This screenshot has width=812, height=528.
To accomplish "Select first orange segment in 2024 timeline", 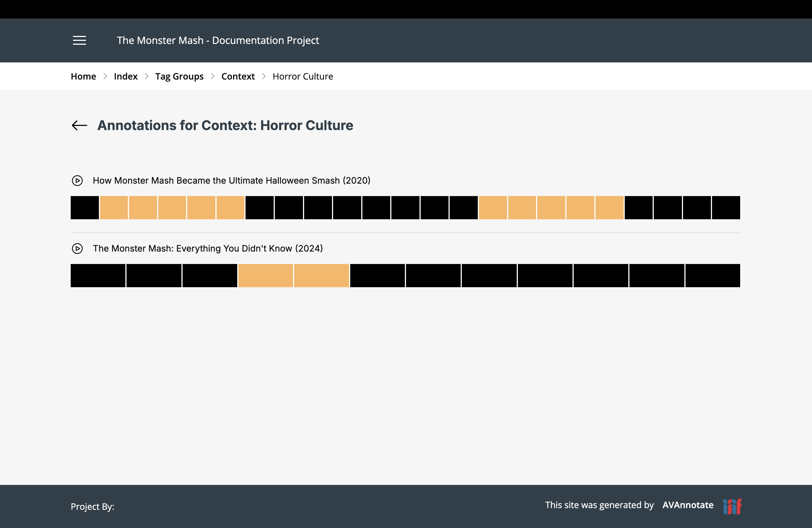I will point(265,275).
